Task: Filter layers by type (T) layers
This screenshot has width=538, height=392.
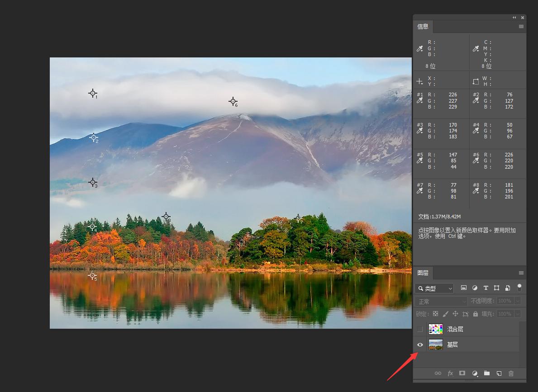Action: pos(486,288)
